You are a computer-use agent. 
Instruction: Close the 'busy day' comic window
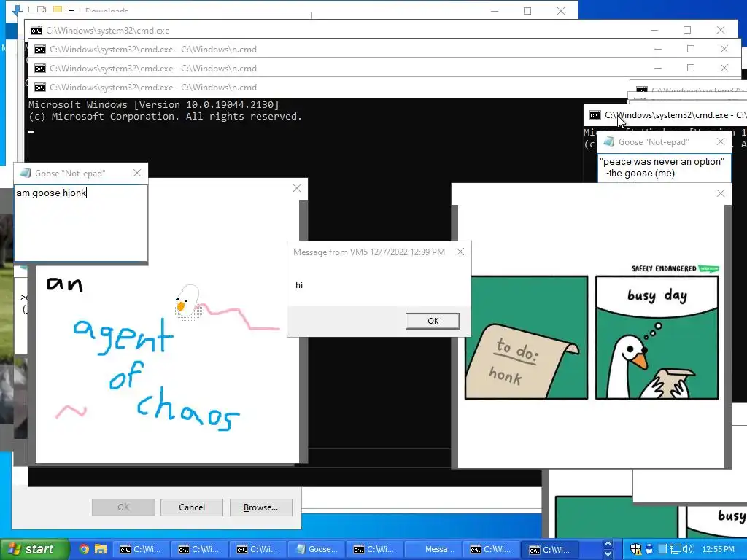(x=721, y=192)
